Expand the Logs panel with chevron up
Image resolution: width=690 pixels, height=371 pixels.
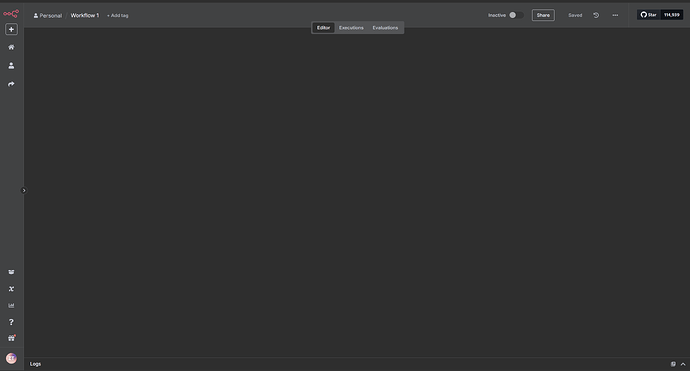[x=683, y=364]
